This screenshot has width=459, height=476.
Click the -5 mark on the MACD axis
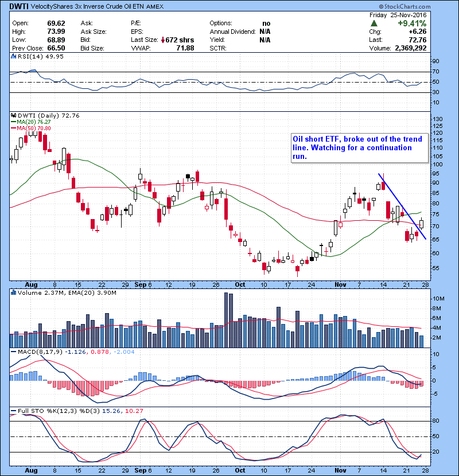[x=435, y=394]
